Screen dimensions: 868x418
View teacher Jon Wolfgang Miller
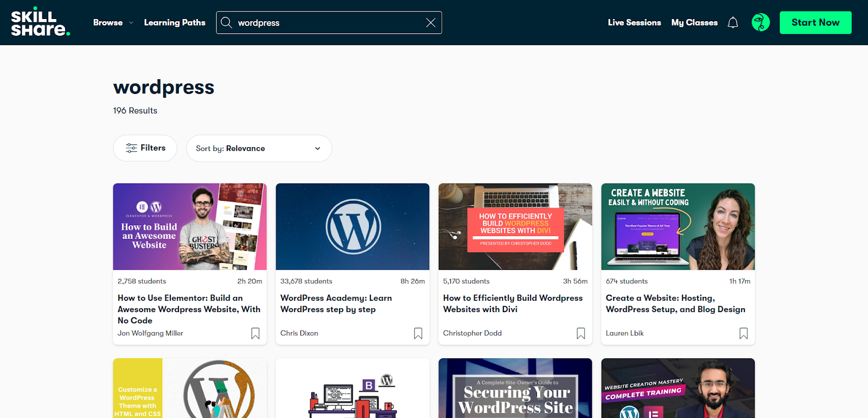[150, 333]
